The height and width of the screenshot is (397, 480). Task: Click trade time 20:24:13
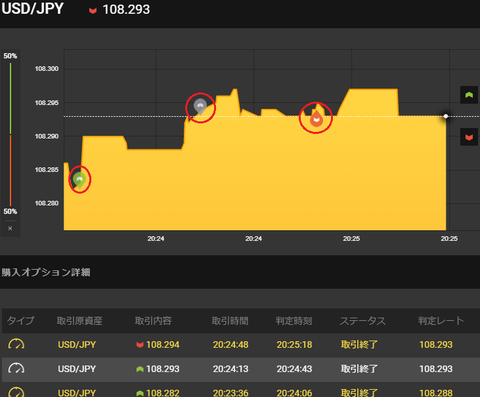click(231, 369)
